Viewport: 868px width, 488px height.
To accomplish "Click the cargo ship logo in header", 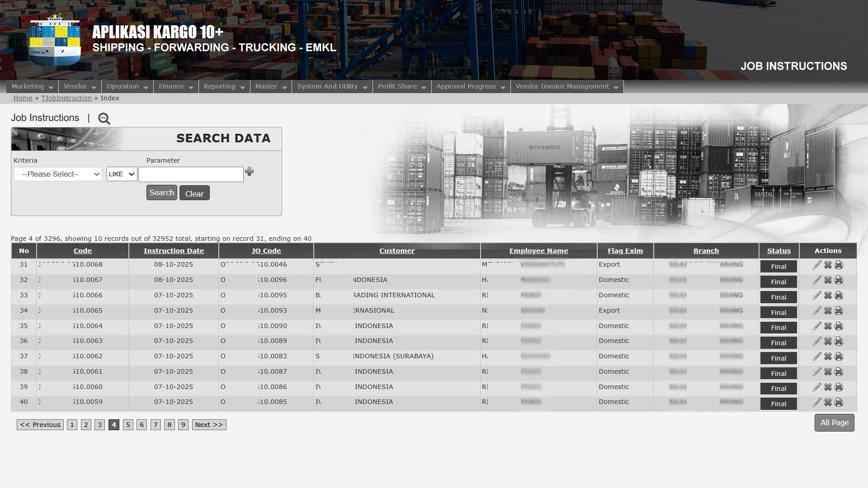I will [x=55, y=41].
